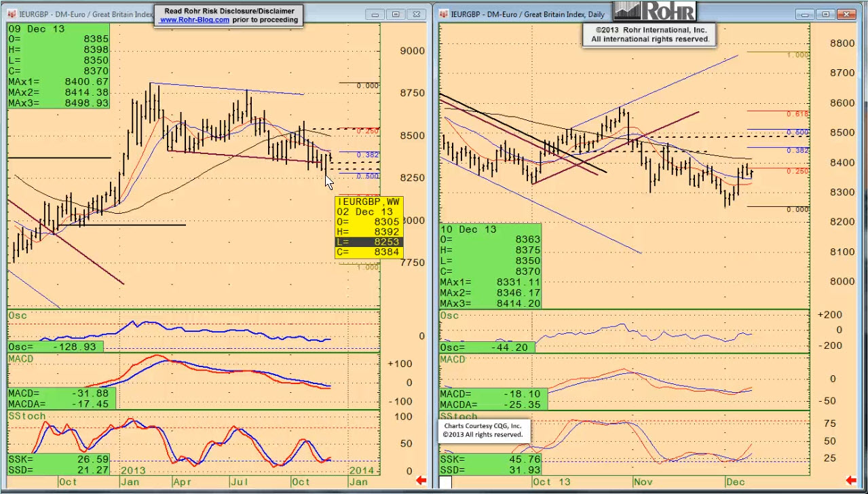Maximize the IEURGBP Daily chart window
The image size is (868, 494).
[x=826, y=14]
